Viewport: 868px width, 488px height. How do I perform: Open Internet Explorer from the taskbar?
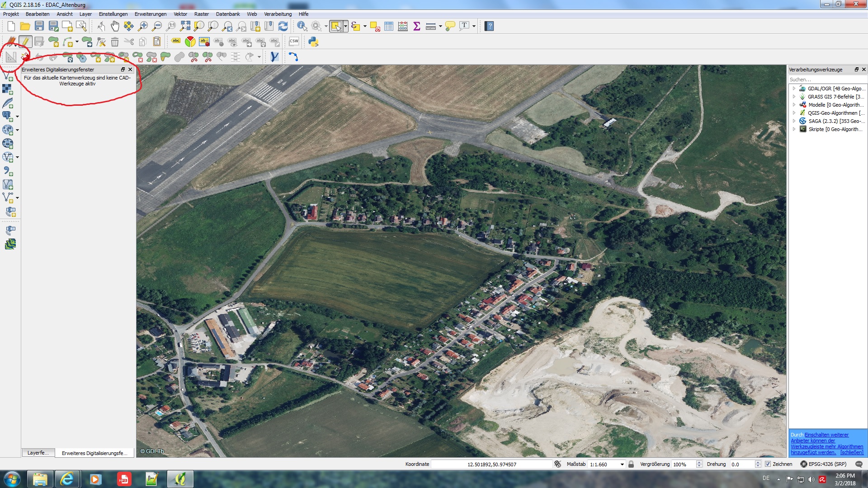pyautogui.click(x=67, y=479)
